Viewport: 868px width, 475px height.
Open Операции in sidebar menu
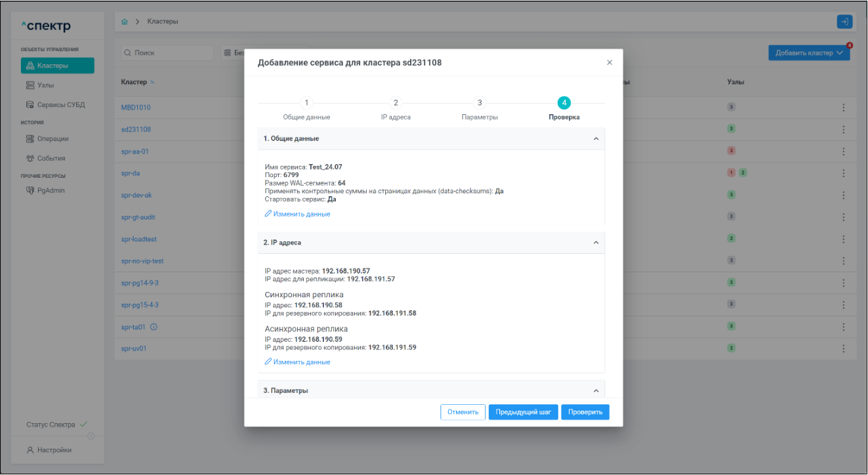pos(52,138)
